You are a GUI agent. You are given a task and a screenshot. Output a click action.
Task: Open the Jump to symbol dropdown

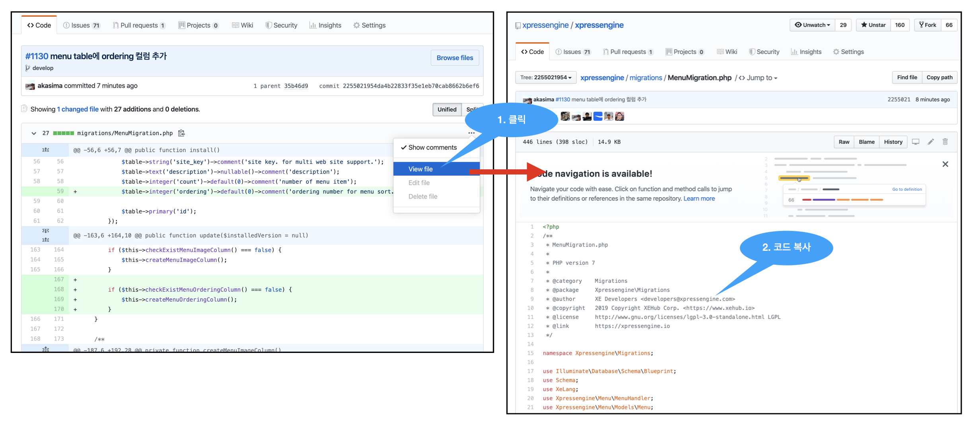[x=758, y=78]
